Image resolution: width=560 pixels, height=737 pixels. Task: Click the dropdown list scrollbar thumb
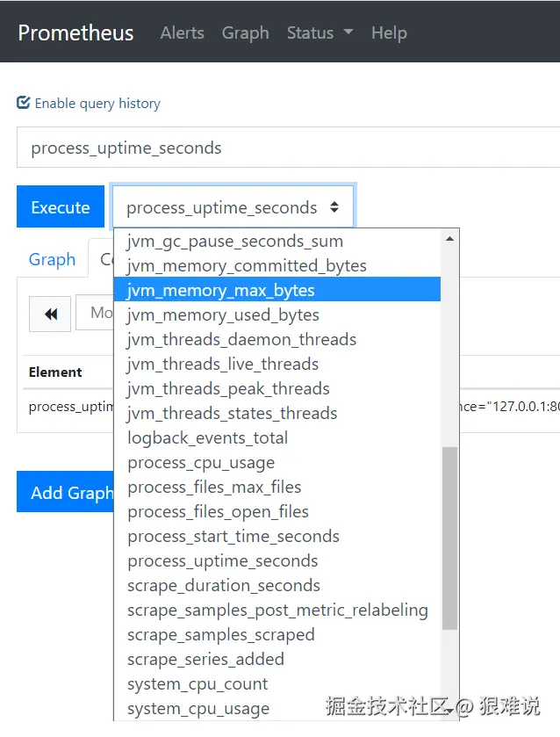[449, 538]
